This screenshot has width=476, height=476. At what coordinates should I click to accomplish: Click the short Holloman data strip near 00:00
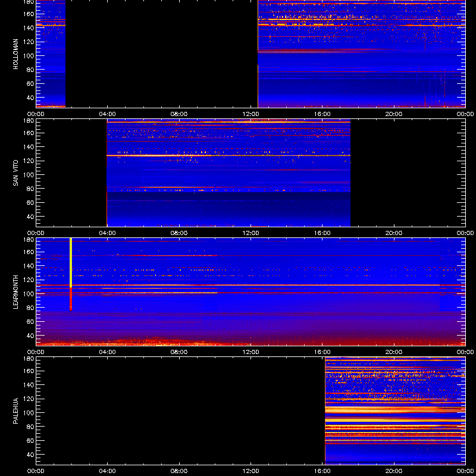[x=51, y=54]
